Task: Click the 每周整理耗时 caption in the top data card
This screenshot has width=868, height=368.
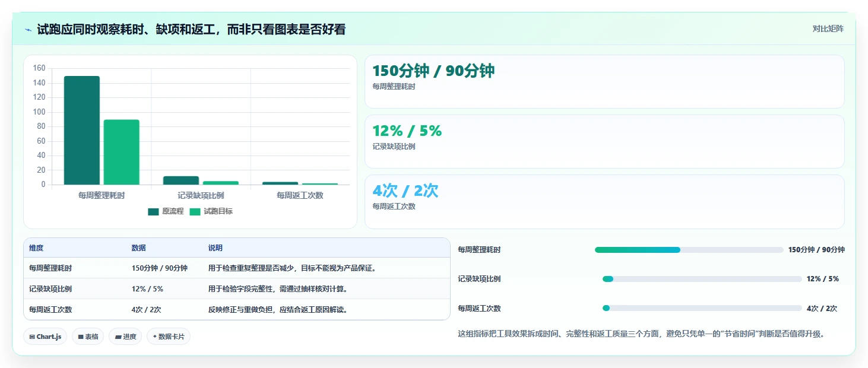Action: pyautogui.click(x=394, y=87)
